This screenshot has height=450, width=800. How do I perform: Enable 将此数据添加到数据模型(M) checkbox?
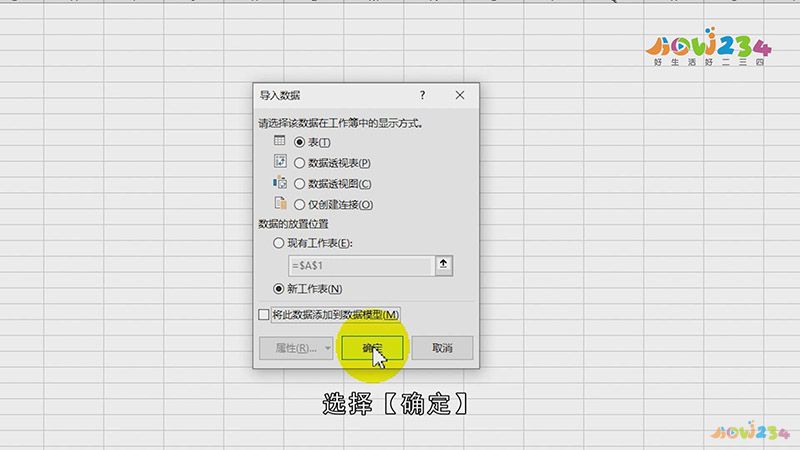click(x=264, y=315)
